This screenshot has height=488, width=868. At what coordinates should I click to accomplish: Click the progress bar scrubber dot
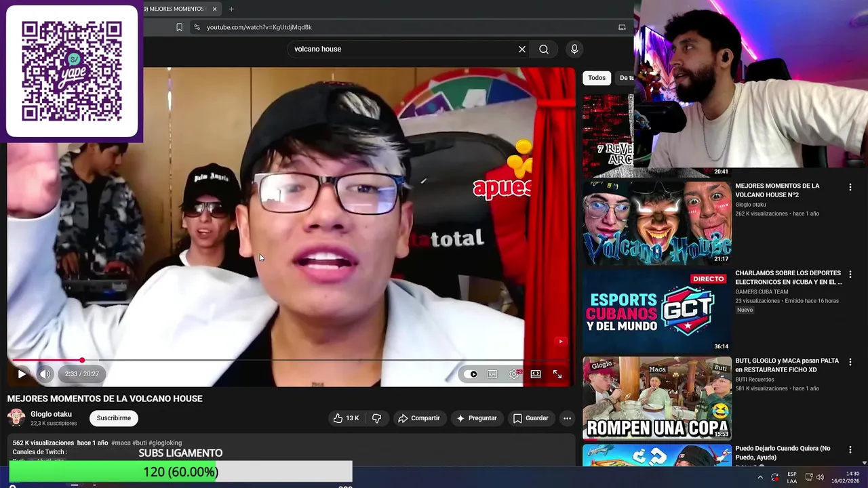(x=82, y=360)
